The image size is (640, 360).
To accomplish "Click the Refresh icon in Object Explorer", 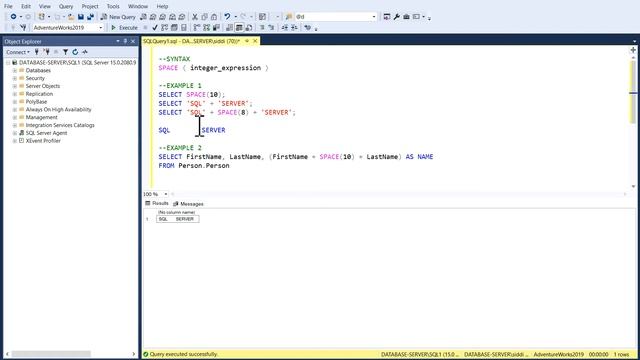I will [x=75, y=52].
